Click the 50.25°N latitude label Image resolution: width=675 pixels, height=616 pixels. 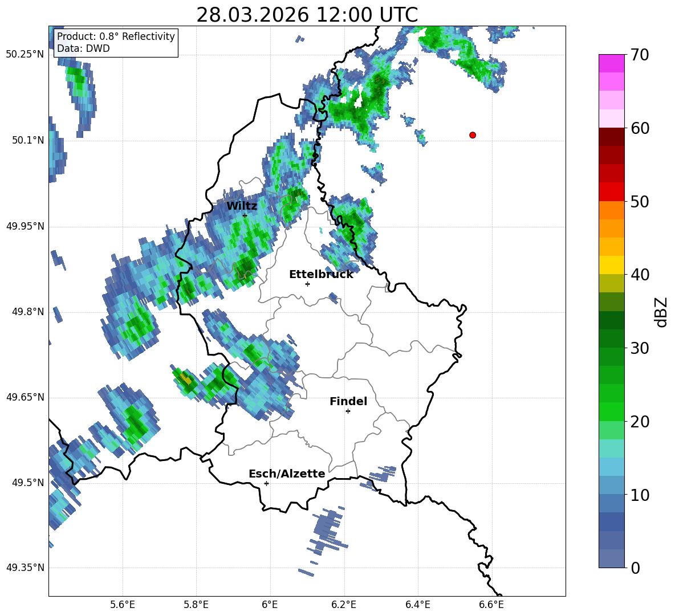[25, 55]
